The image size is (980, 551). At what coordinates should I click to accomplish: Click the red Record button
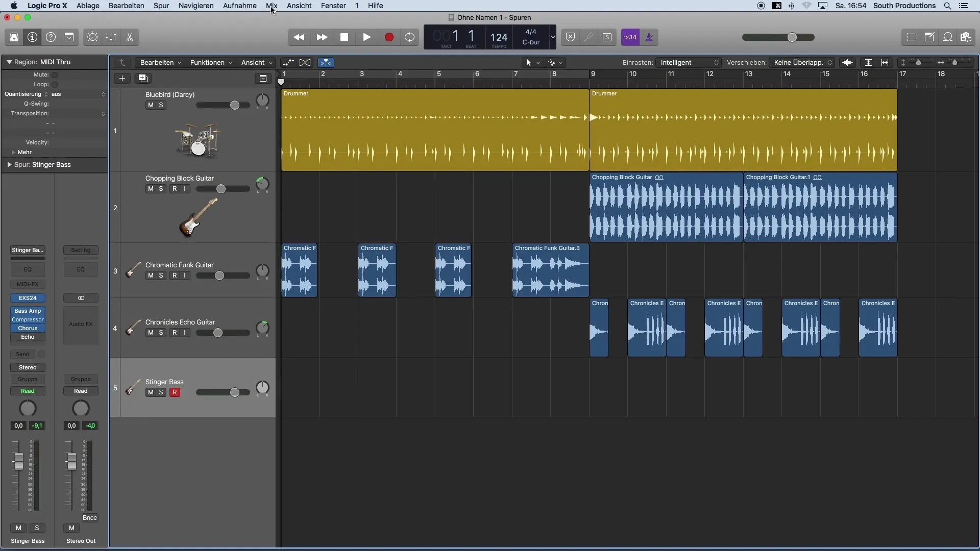click(x=389, y=37)
